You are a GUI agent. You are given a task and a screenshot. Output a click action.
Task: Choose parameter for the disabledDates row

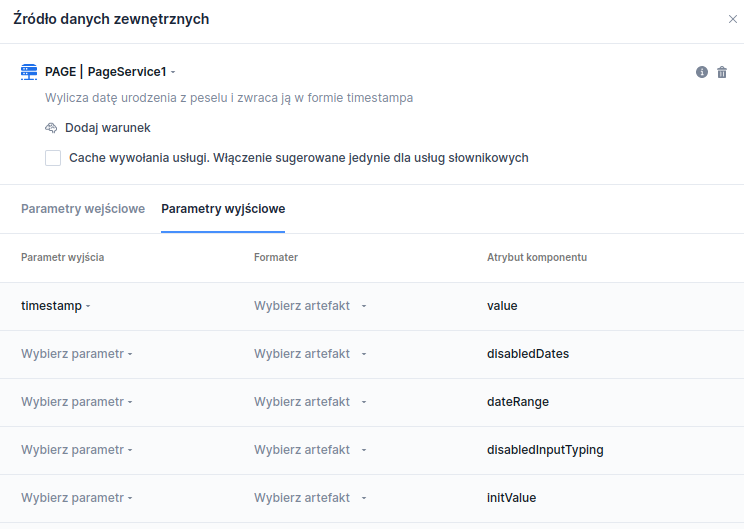(x=76, y=354)
